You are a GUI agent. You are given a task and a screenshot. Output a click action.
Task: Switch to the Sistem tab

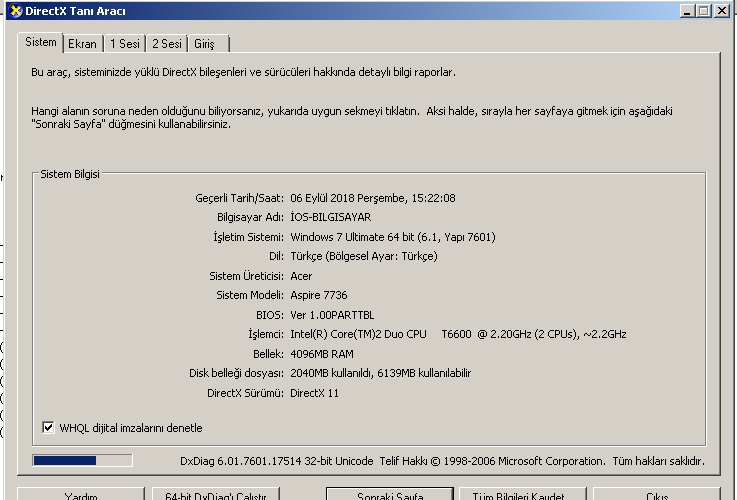(x=40, y=42)
